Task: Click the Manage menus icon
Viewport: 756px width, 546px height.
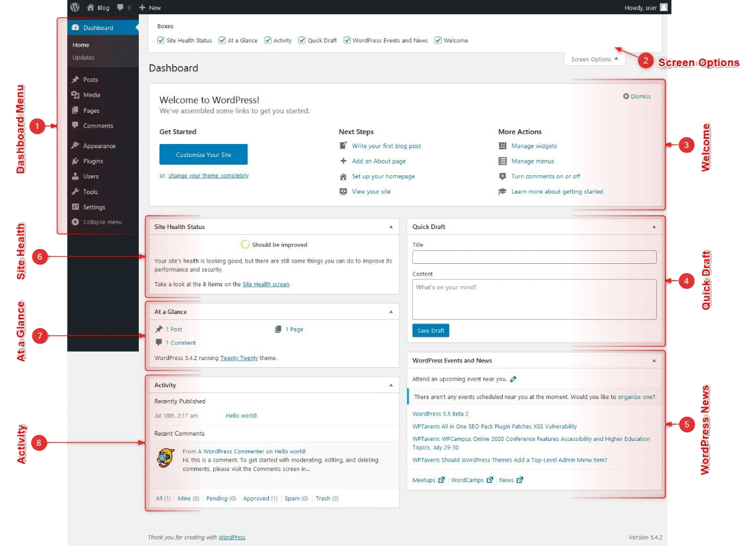Action: click(x=503, y=161)
